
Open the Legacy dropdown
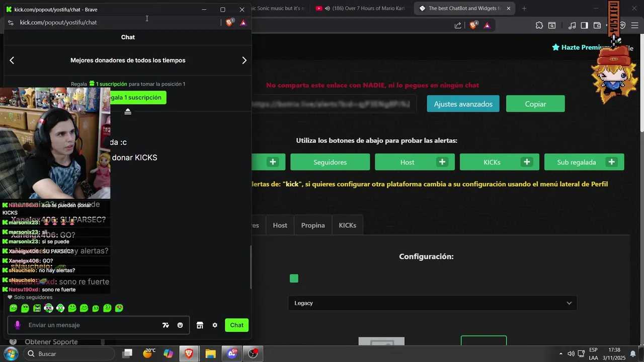(x=433, y=303)
